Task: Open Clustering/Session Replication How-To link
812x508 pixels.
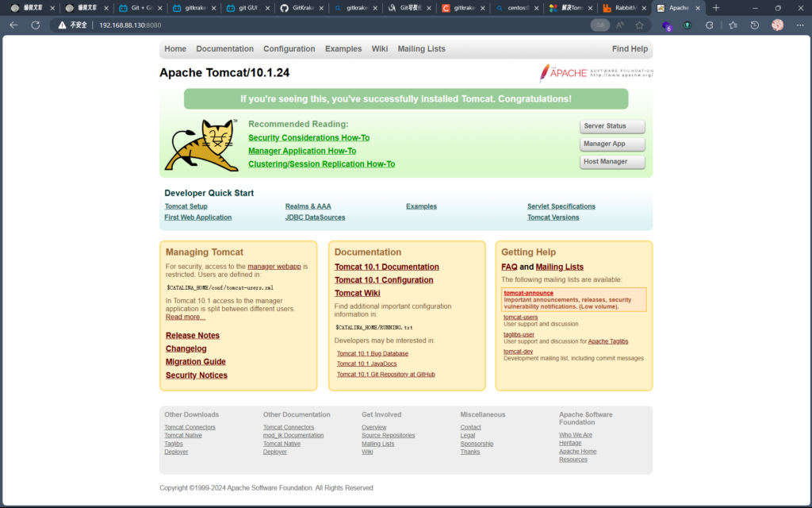Action: (x=322, y=164)
